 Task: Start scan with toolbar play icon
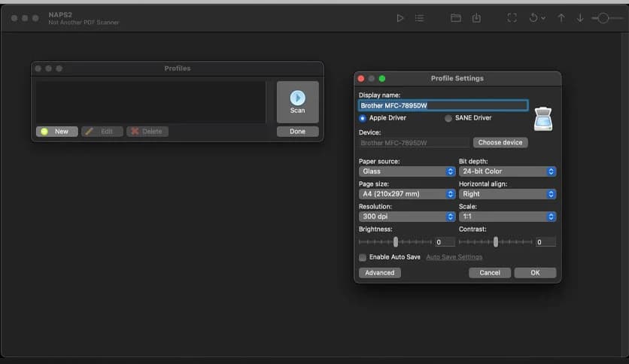(400, 18)
